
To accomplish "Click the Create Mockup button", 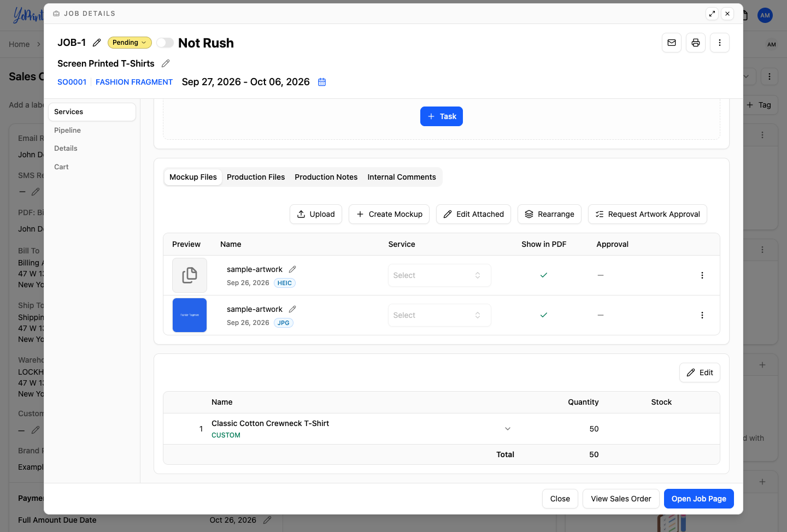I will [389, 214].
